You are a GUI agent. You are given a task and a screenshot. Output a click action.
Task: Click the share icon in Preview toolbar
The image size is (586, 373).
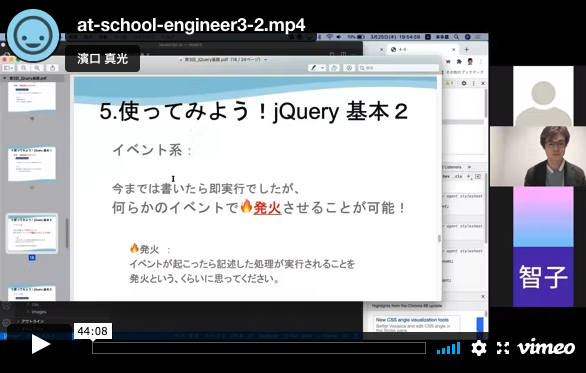point(52,68)
